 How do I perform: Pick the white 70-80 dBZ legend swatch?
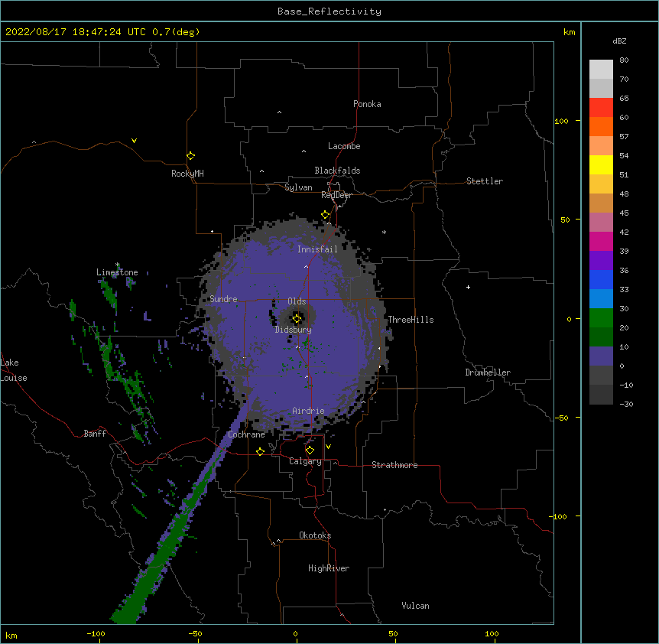(601, 70)
